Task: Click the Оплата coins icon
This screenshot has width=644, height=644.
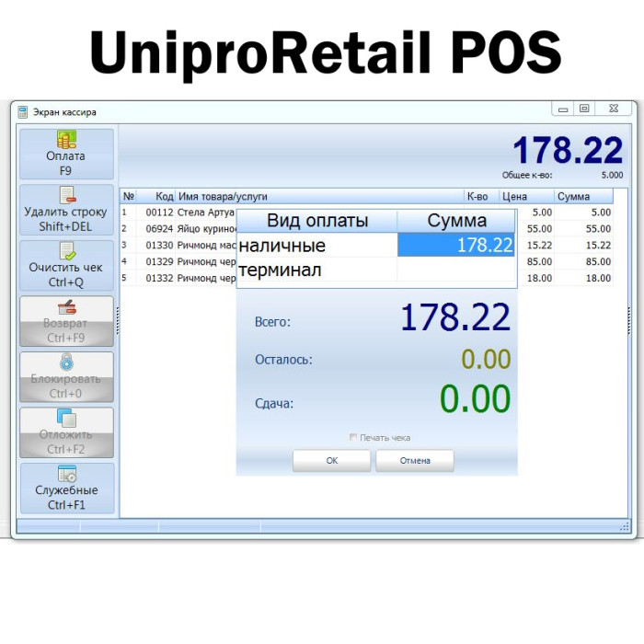Action: [x=66, y=140]
